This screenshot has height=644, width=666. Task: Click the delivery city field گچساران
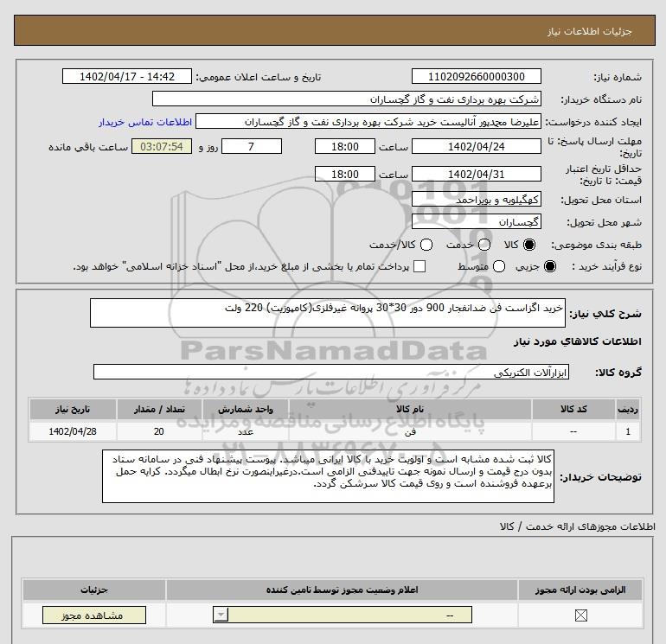tap(476, 221)
